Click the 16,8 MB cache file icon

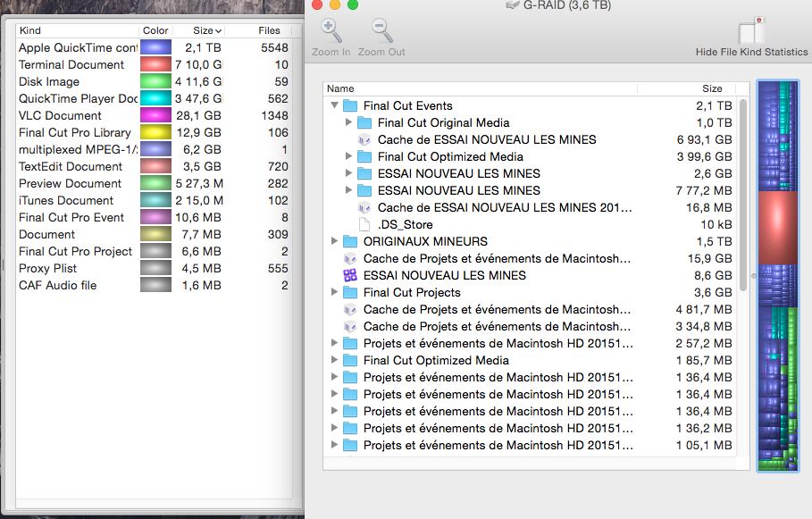pyautogui.click(x=364, y=208)
